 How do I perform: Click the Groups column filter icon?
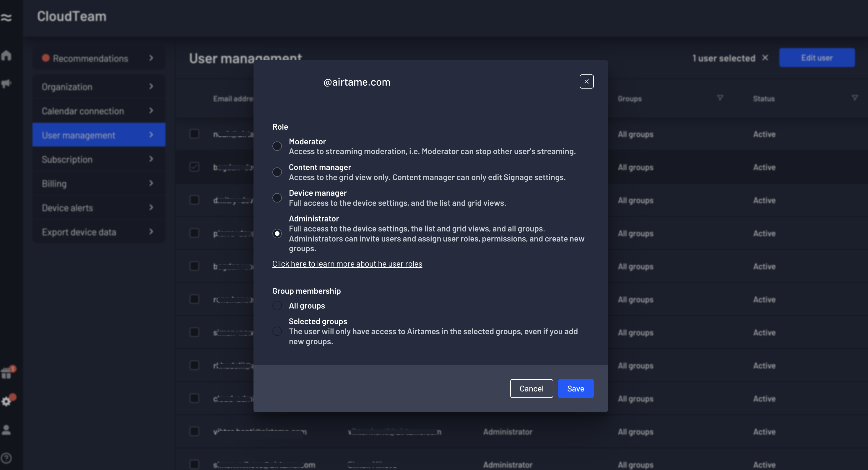(720, 98)
